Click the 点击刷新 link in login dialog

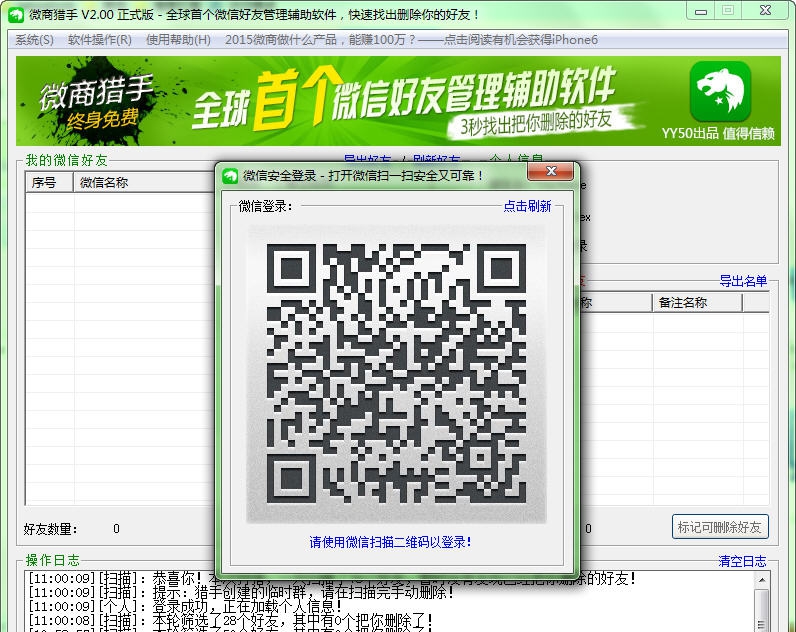pyautogui.click(x=527, y=206)
